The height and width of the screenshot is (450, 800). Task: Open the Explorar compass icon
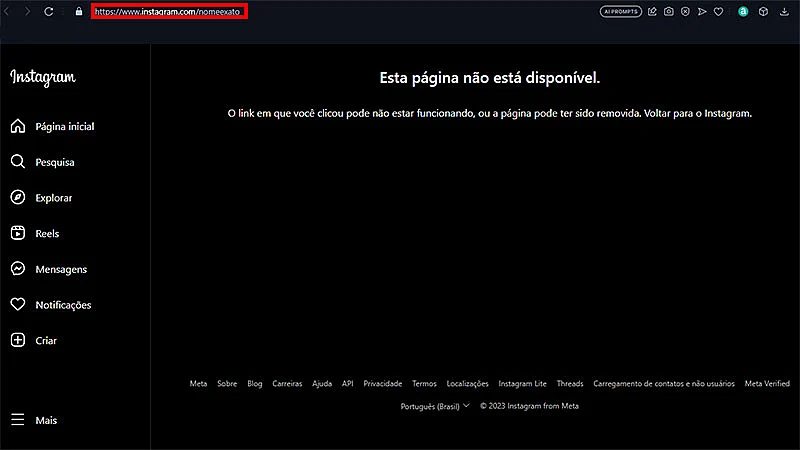pyautogui.click(x=18, y=197)
